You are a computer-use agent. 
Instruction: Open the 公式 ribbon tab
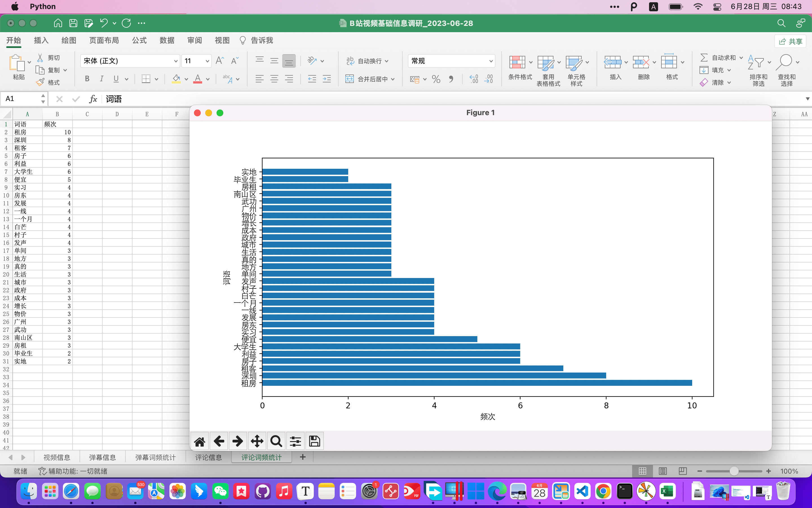[139, 40]
